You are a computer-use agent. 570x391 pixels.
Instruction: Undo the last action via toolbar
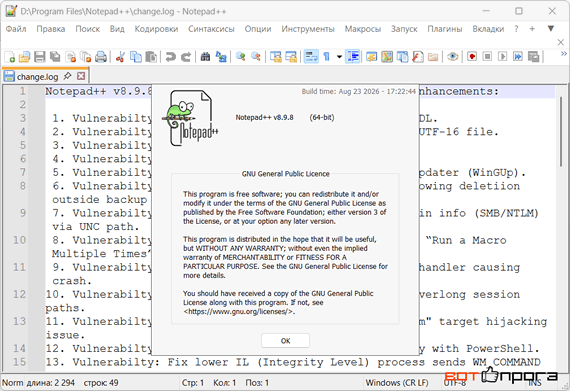click(x=170, y=57)
